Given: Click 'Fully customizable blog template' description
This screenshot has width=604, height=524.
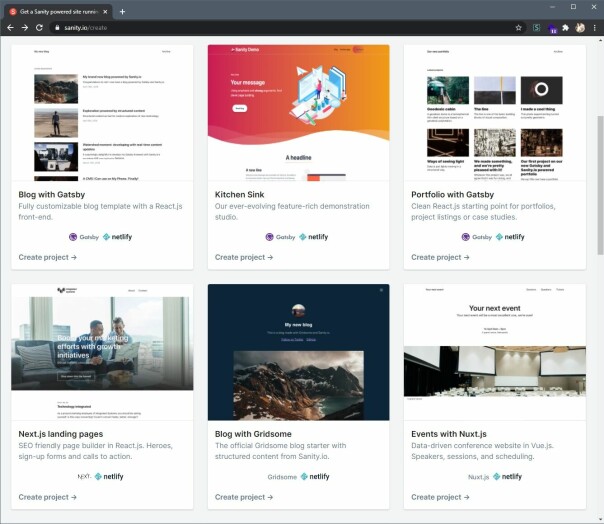Looking at the screenshot, I should (101, 212).
